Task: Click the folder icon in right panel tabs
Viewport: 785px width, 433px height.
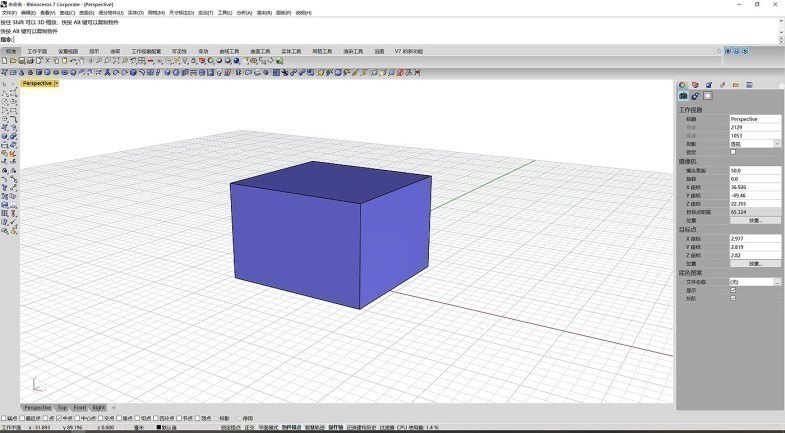Action: 735,85
